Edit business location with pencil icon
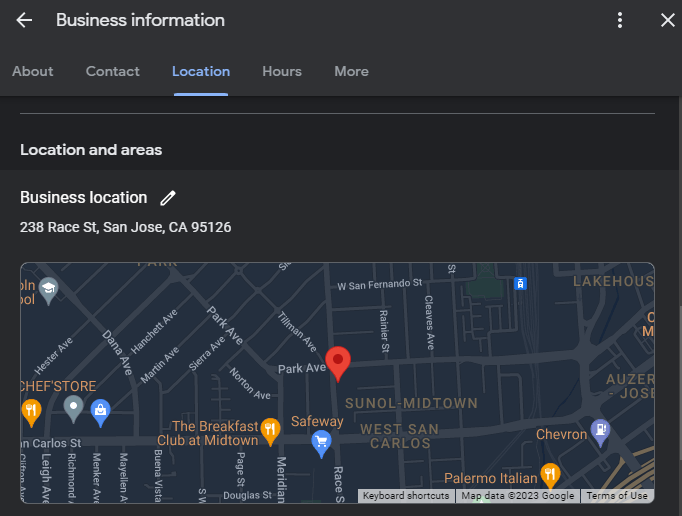The height and width of the screenshot is (516, 682). click(x=168, y=198)
